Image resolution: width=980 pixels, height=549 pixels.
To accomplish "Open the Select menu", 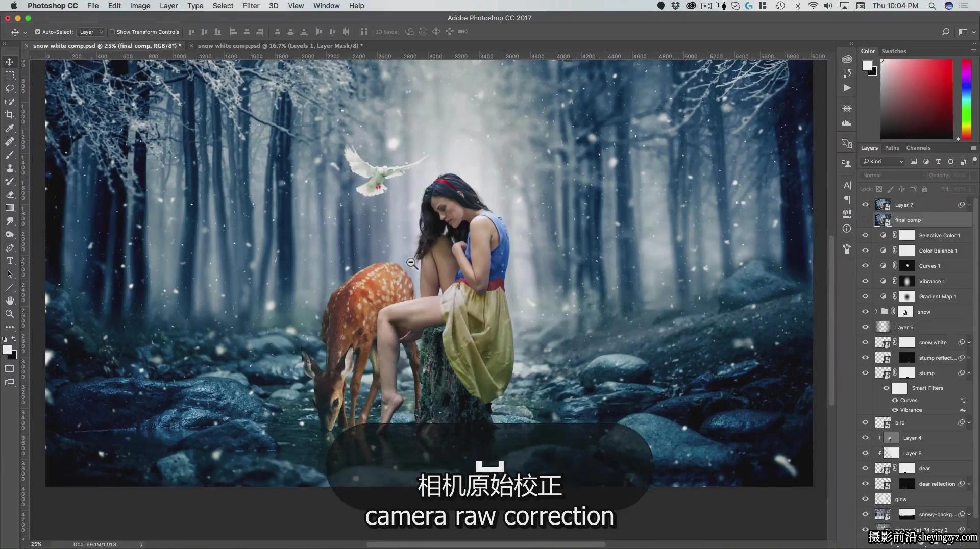I will click(223, 6).
